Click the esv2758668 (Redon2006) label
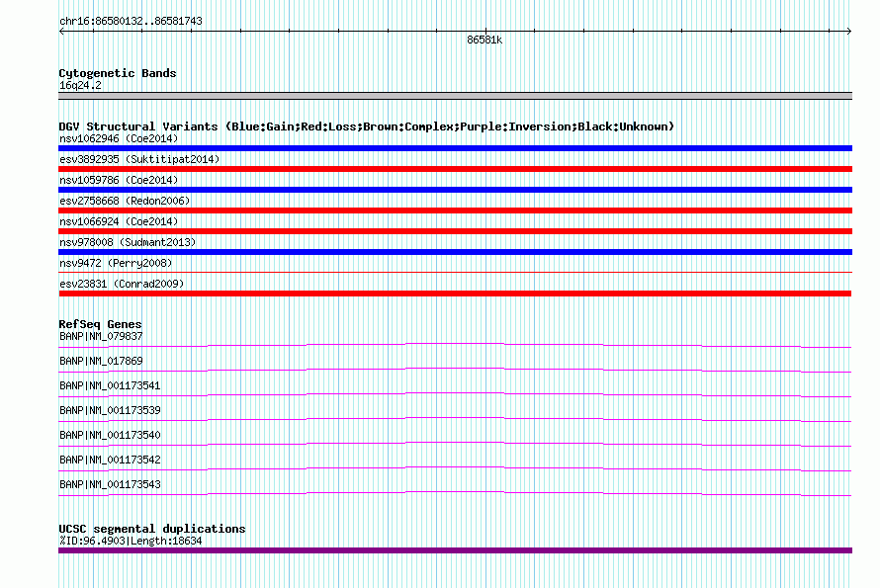Screen dimensions: 880x588 tap(125, 201)
